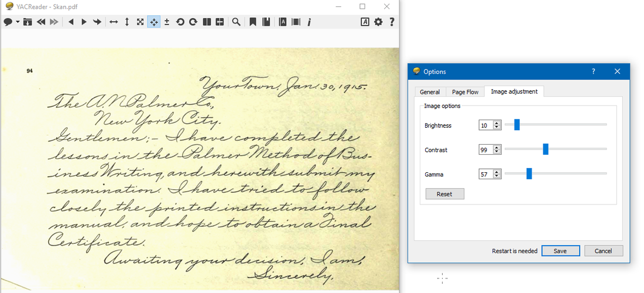Image resolution: width=644 pixels, height=293 pixels.
Task: Set bookmark with the bookmark icon
Action: point(253,22)
